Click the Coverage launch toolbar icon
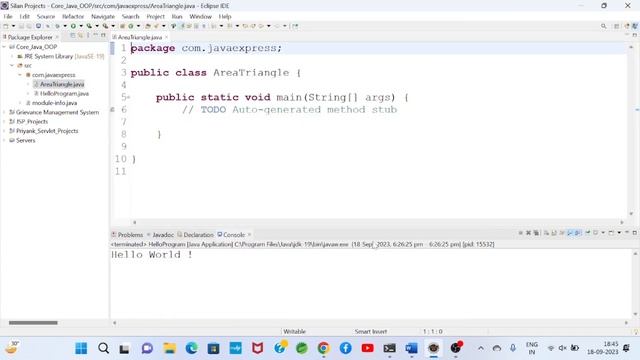This screenshot has width=640, height=360. pyautogui.click(x=89, y=26)
